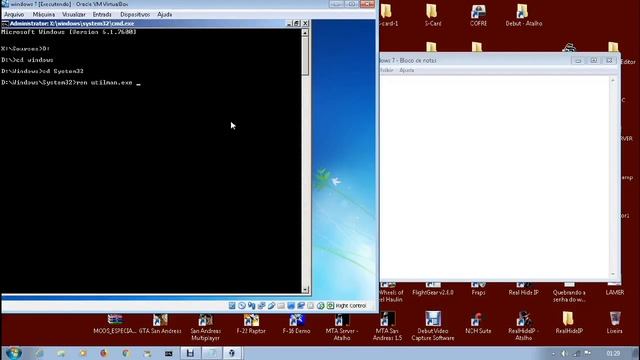The image size is (640, 360).
Task: Select the RealHideIP - Atalho shortcut icon
Action: tap(524, 327)
